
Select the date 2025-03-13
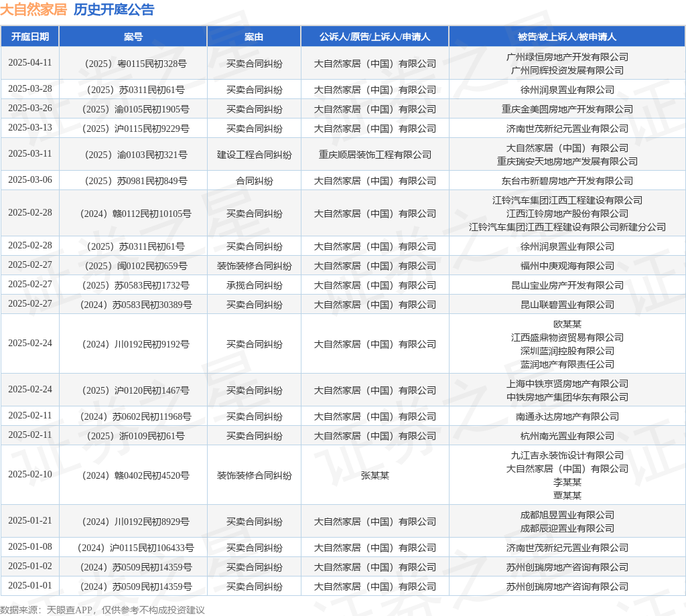point(29,127)
